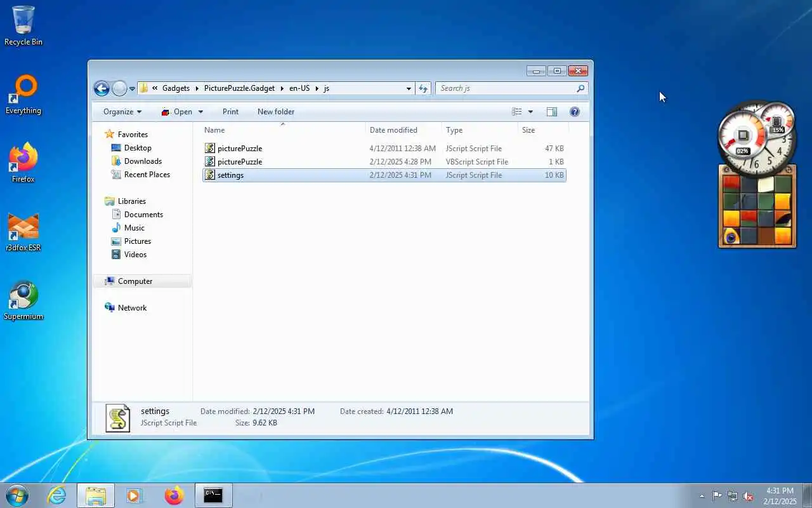Open Pictures library in navigation pane
Screen dimensions: 812x508
(x=138, y=241)
